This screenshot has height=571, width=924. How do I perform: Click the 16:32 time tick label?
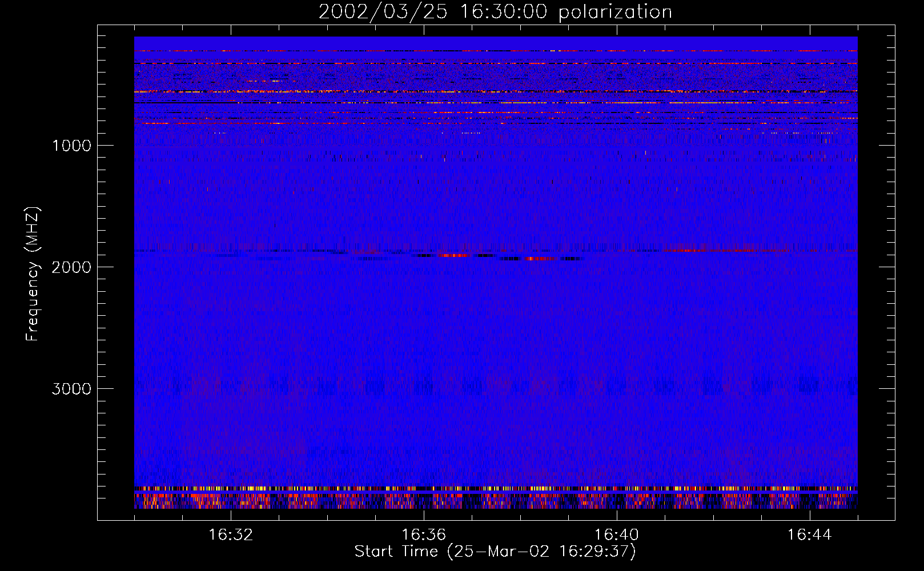pos(231,535)
